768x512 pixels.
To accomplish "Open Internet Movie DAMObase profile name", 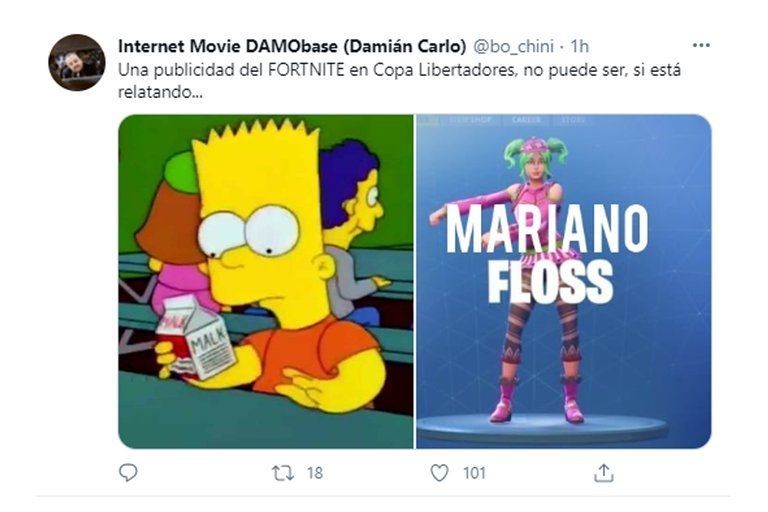I will [290, 46].
